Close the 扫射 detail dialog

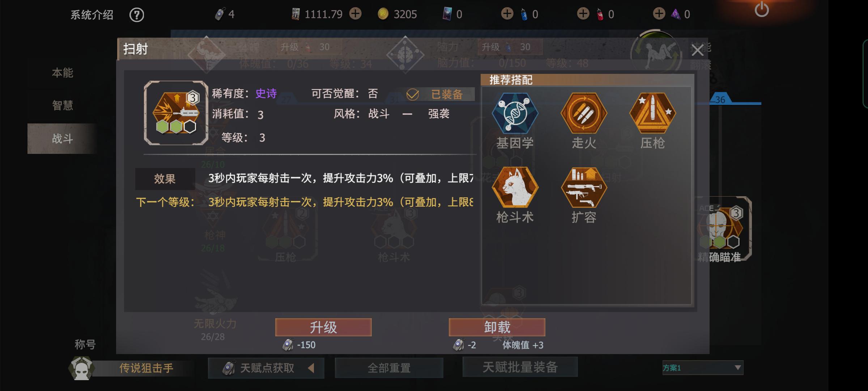tap(697, 50)
